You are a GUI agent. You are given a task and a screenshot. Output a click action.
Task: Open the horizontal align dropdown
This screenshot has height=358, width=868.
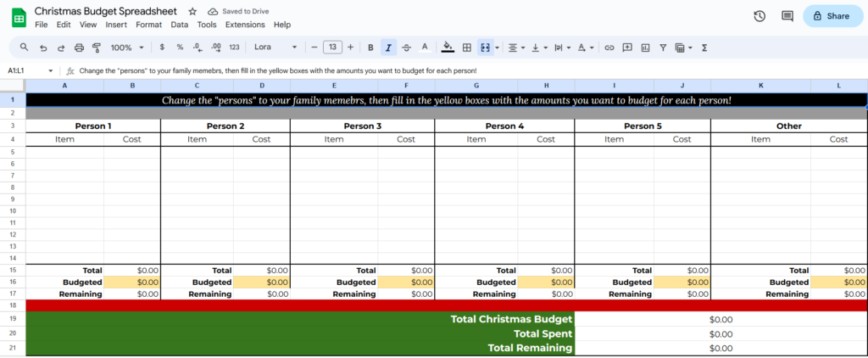click(x=516, y=48)
